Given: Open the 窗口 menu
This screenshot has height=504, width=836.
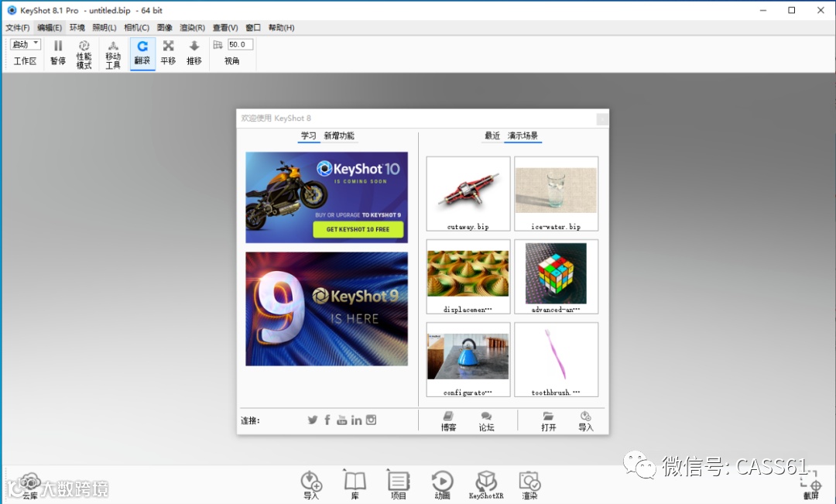Looking at the screenshot, I should [x=252, y=28].
